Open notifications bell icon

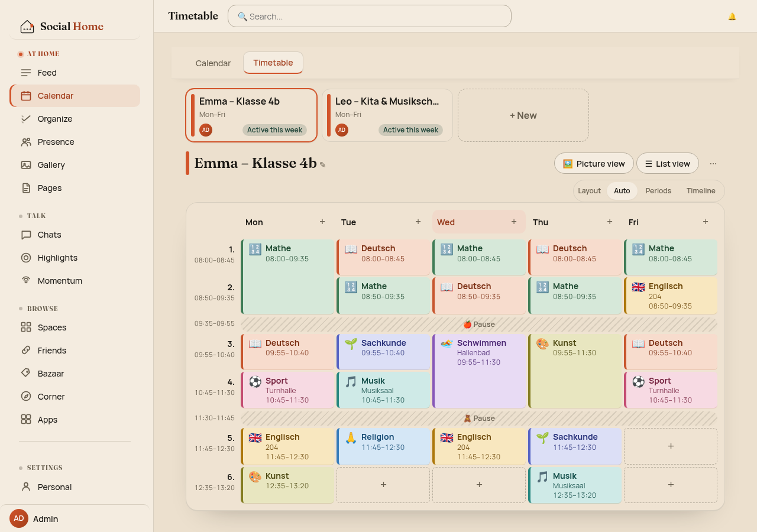(x=732, y=17)
